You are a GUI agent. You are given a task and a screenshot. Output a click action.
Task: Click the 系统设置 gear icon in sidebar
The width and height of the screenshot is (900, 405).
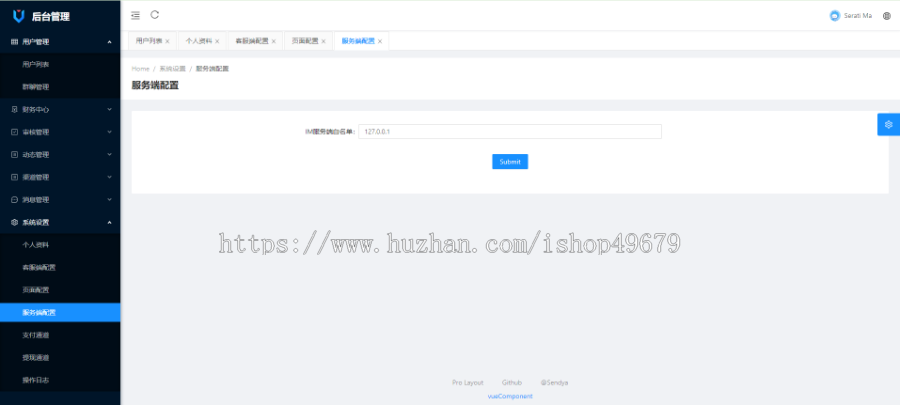(x=14, y=223)
